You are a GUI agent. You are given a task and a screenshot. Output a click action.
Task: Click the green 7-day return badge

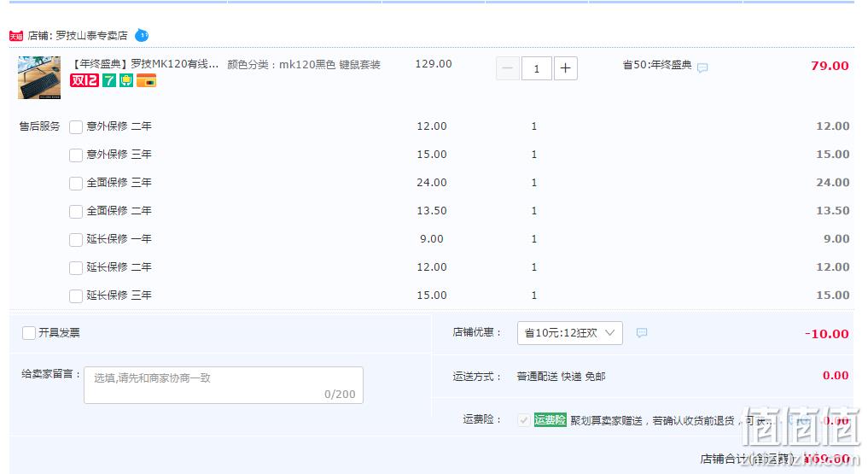point(109,80)
